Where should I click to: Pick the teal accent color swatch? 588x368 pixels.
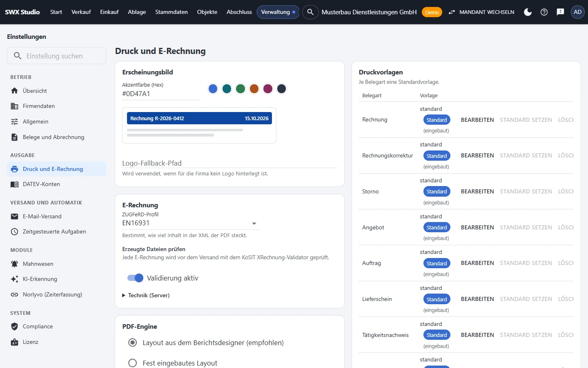point(227,89)
